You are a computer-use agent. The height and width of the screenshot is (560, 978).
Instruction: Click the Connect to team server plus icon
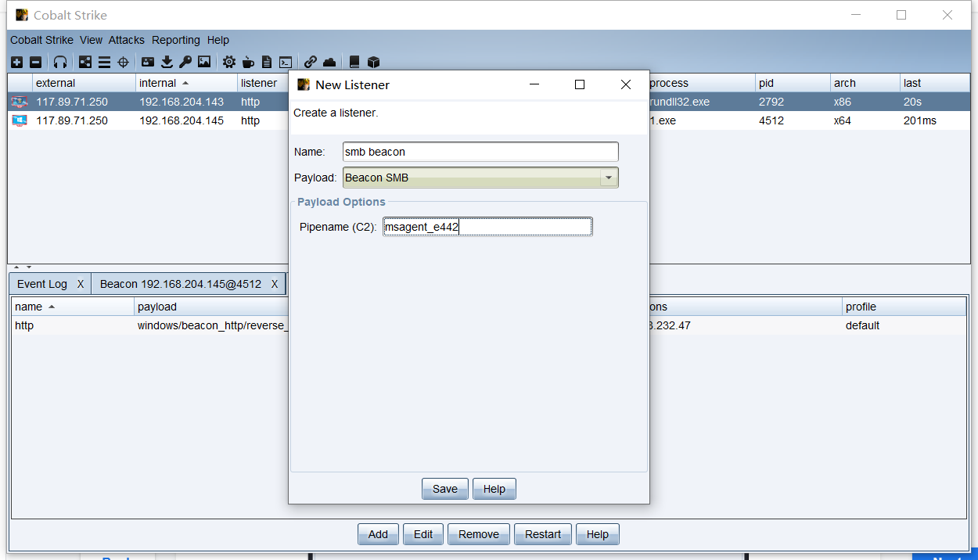point(17,62)
